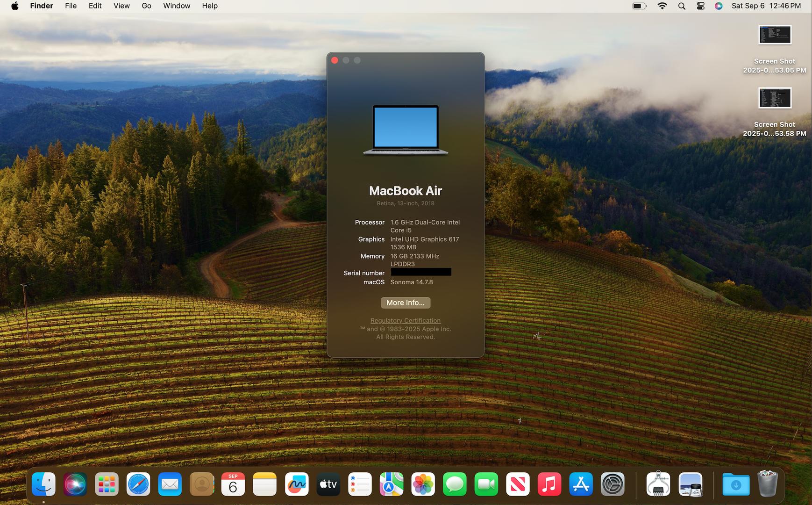This screenshot has height=505, width=812.
Task: Open the Window menu
Action: pyautogui.click(x=177, y=6)
